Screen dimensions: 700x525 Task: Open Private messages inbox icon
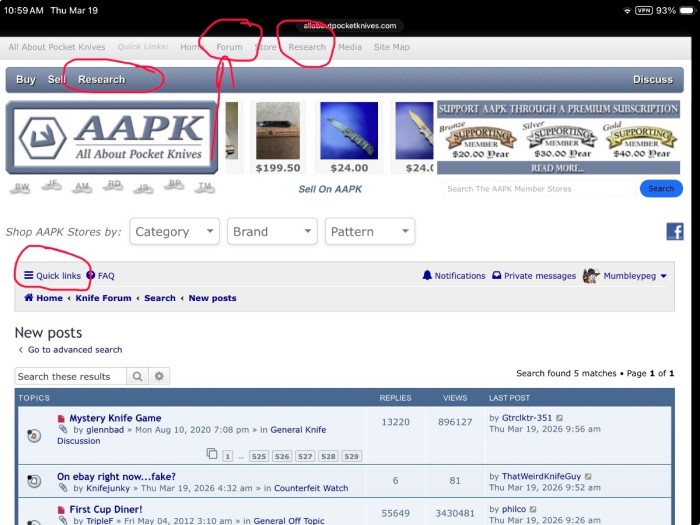496,275
